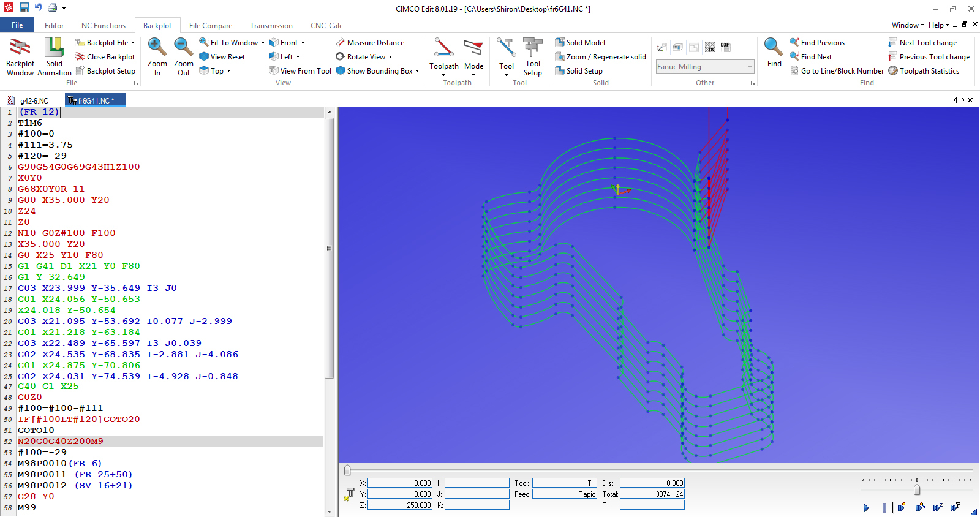
Task: Switch to View From Tool
Action: [x=300, y=70]
